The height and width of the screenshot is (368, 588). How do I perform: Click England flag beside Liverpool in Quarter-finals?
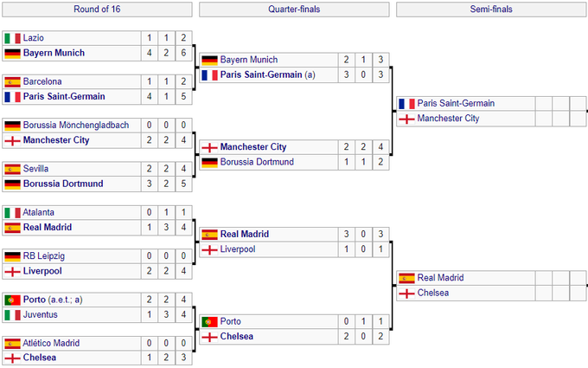(x=209, y=249)
